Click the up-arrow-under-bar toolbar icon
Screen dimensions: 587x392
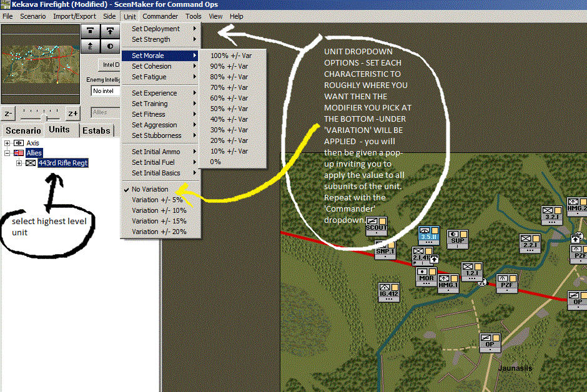click(110, 31)
